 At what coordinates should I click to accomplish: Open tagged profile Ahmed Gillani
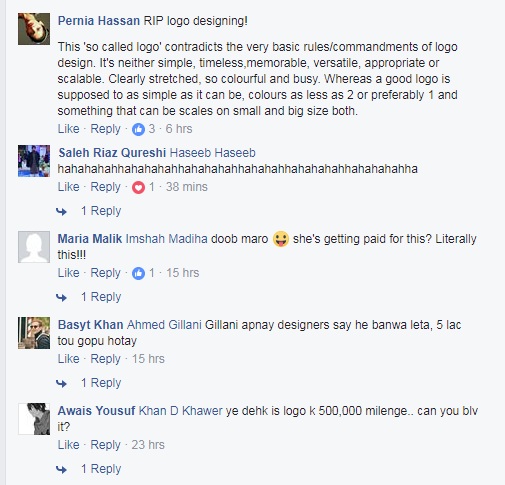[164, 325]
